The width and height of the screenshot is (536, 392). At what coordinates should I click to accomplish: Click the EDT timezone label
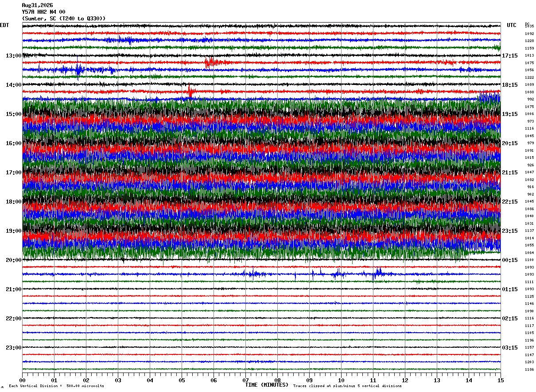[x=4, y=25]
